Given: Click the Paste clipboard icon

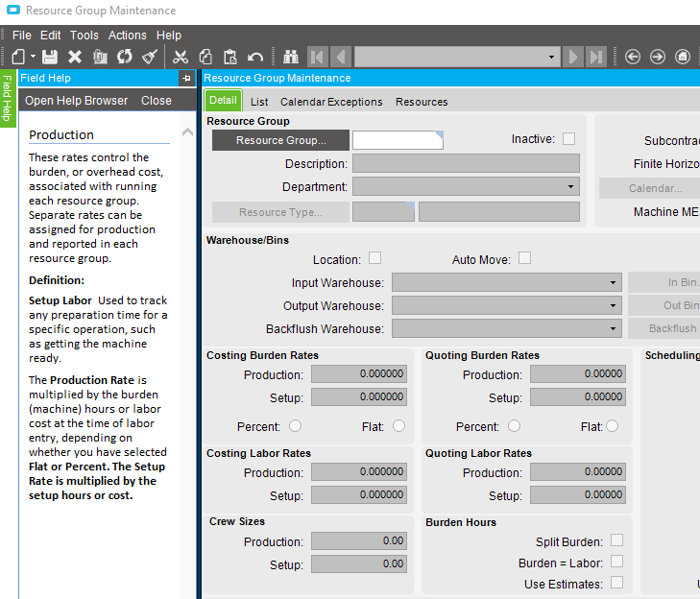Looking at the screenshot, I should coord(230,57).
